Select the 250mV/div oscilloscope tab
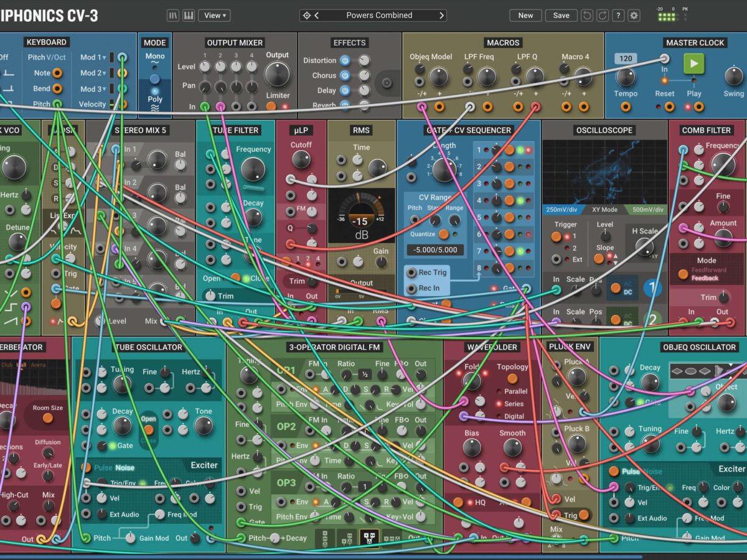 point(561,210)
